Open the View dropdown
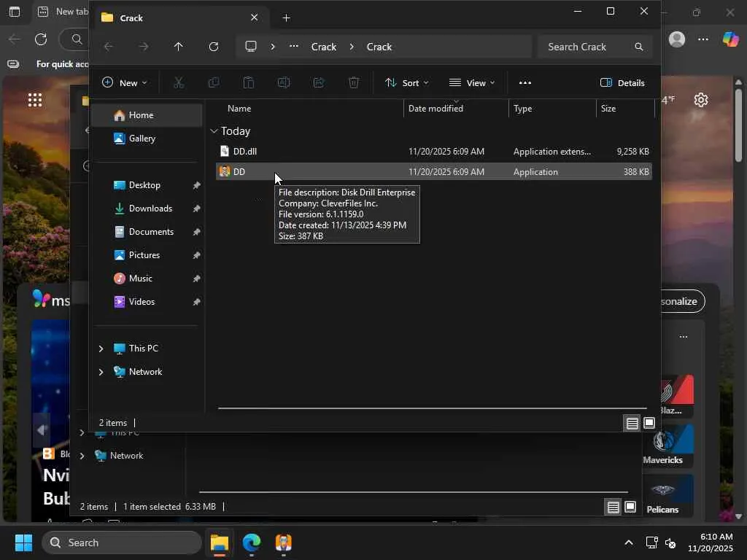Screen dimensions: 747x560 pyautogui.click(x=472, y=83)
